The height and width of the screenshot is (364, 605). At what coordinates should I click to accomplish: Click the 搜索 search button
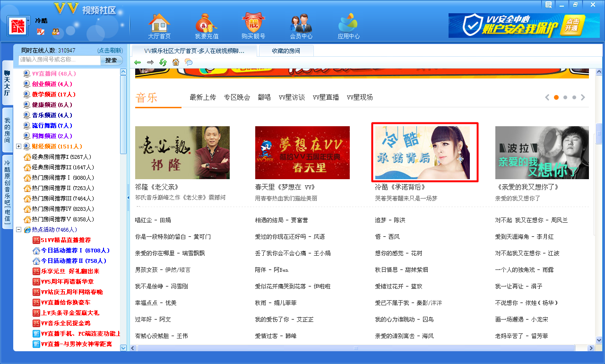(x=111, y=60)
